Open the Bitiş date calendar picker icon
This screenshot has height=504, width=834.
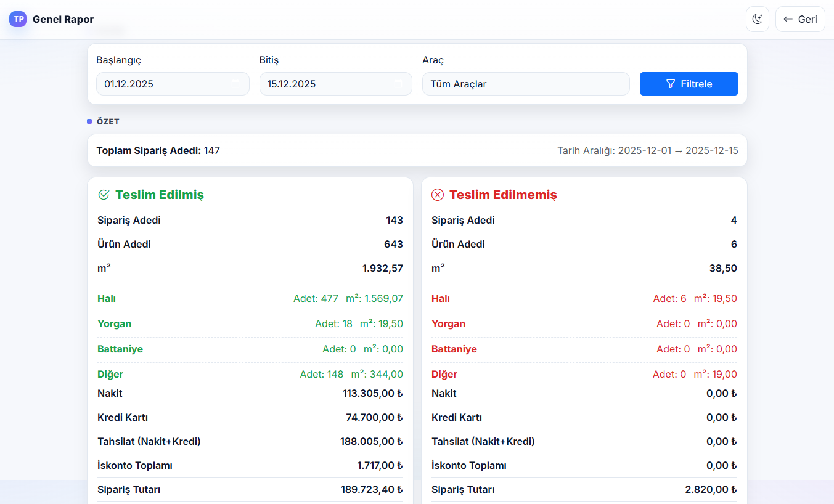(x=398, y=84)
